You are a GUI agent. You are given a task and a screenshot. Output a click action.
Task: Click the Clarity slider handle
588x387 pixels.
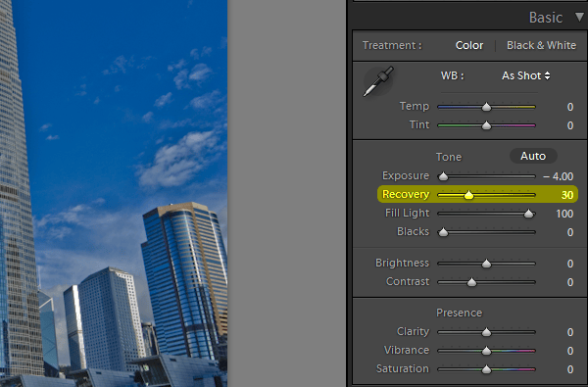(x=486, y=332)
